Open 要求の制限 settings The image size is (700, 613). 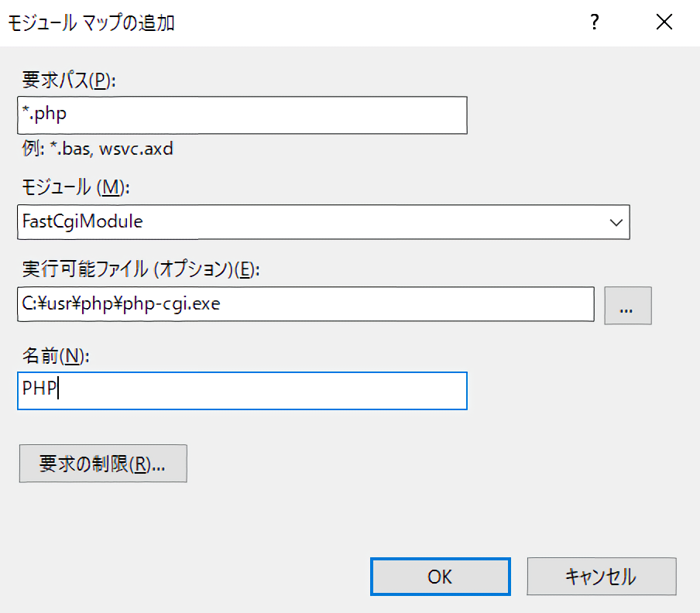[x=103, y=464]
